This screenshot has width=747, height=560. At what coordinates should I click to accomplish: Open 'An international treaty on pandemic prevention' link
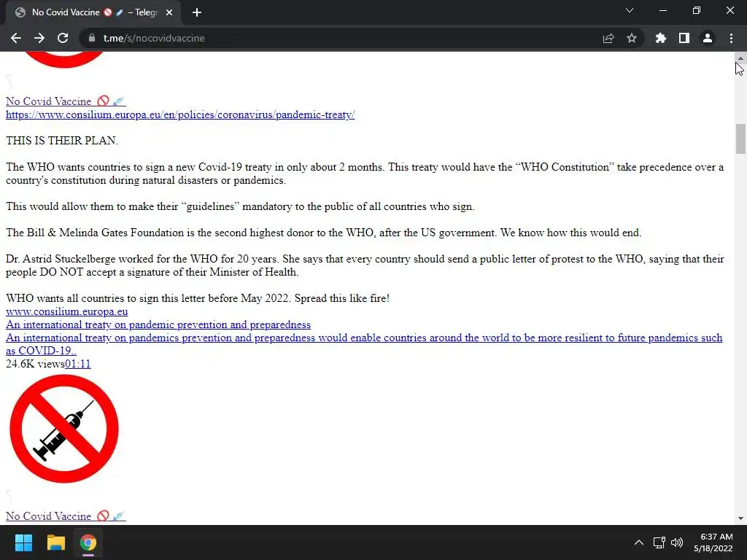coord(158,324)
